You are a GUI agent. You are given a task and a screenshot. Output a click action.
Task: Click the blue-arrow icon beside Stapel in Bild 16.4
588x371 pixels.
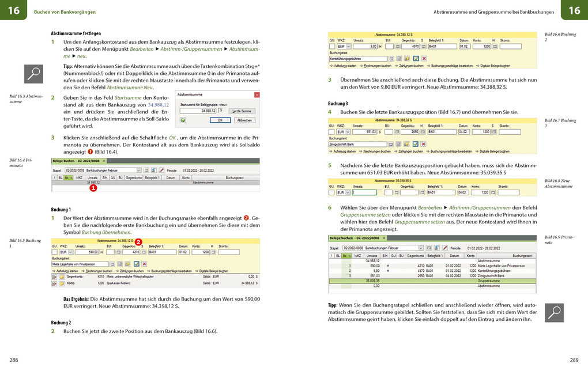tap(154, 171)
